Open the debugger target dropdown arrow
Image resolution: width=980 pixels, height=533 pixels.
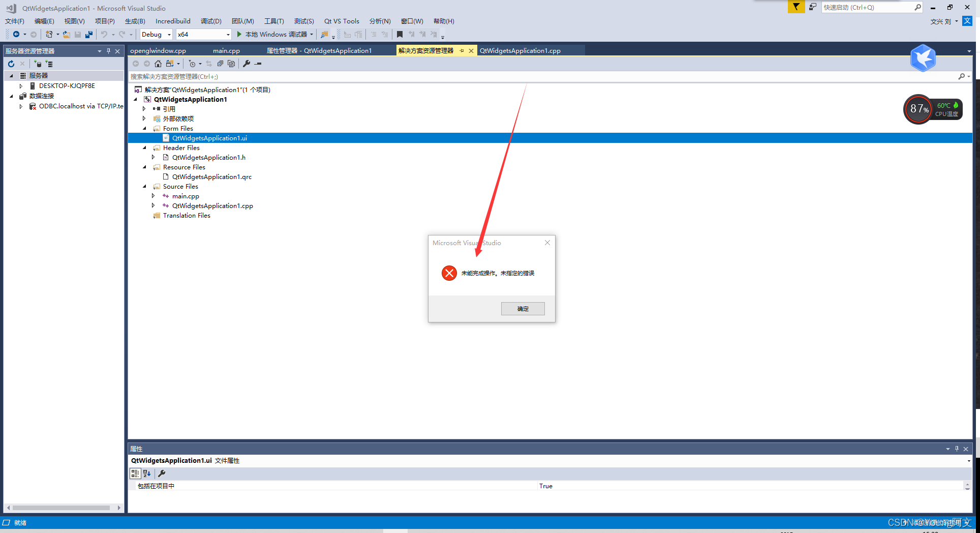coord(312,35)
